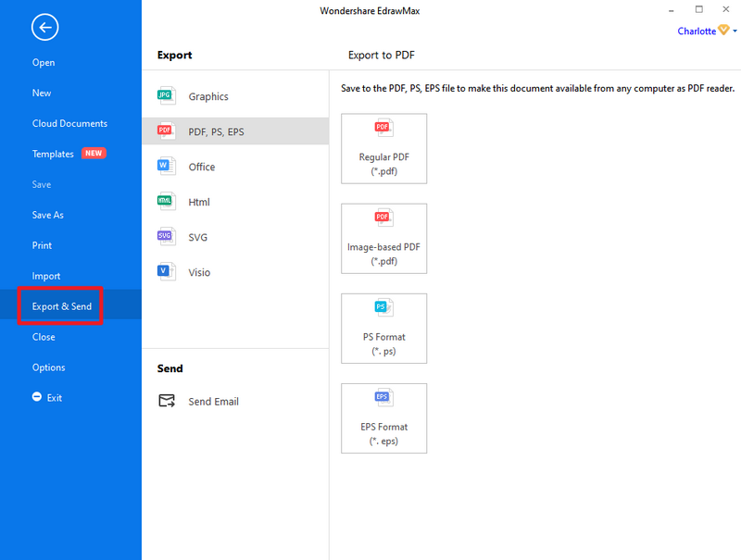Click Send Email label

(x=214, y=402)
